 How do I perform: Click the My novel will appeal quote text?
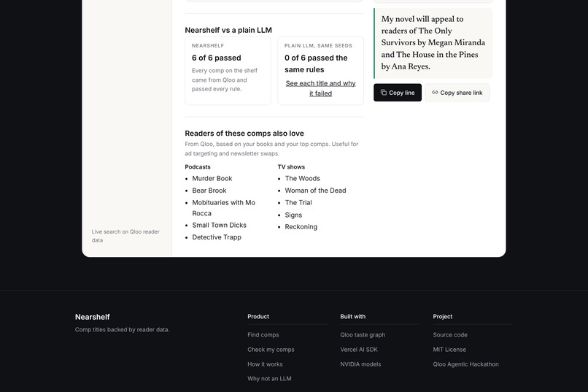coord(433,42)
